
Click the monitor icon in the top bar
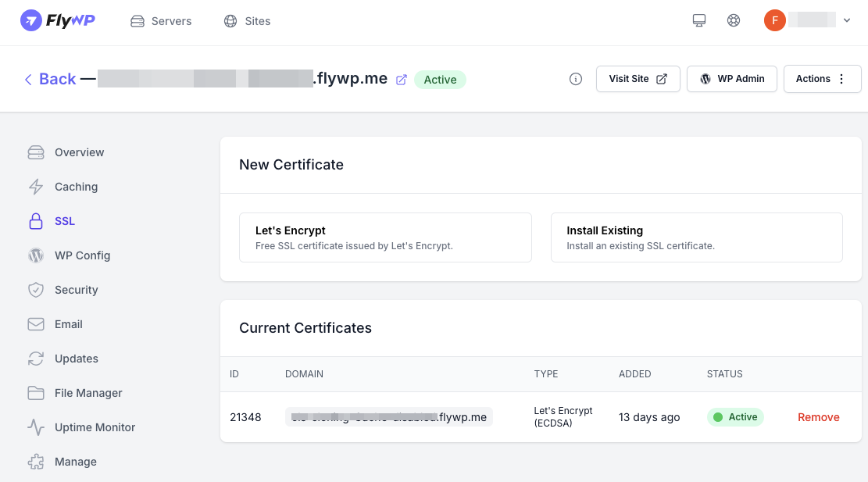tap(698, 20)
